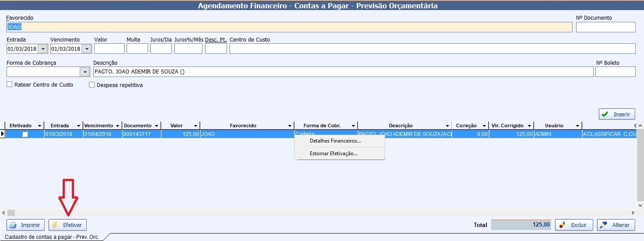Open Entrada column filter arrow
The height and width of the screenshot is (241, 644).
[x=78, y=126]
